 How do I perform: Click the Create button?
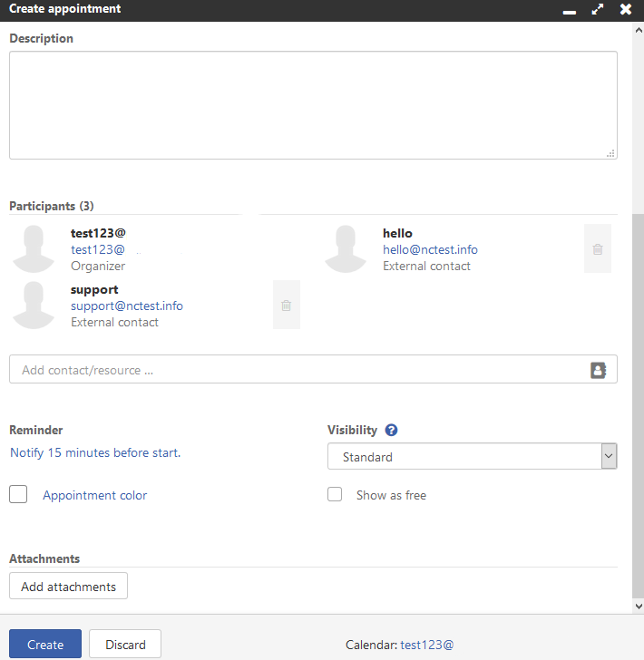pos(45,644)
